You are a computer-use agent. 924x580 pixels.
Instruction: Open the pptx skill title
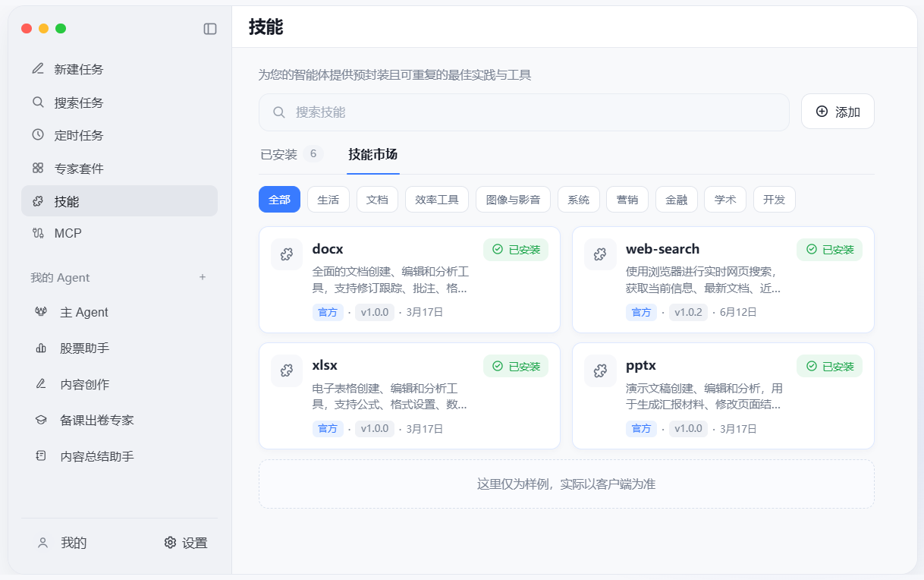(x=641, y=365)
